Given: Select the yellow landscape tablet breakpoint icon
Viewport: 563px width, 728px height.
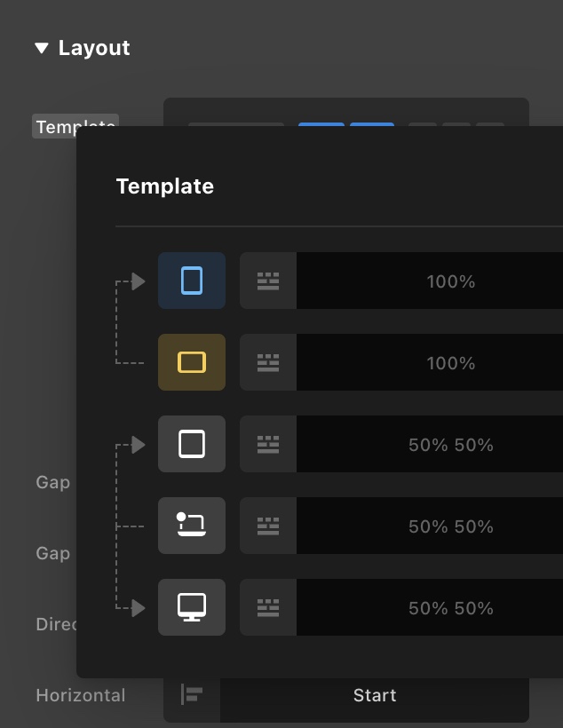Looking at the screenshot, I should click(192, 362).
